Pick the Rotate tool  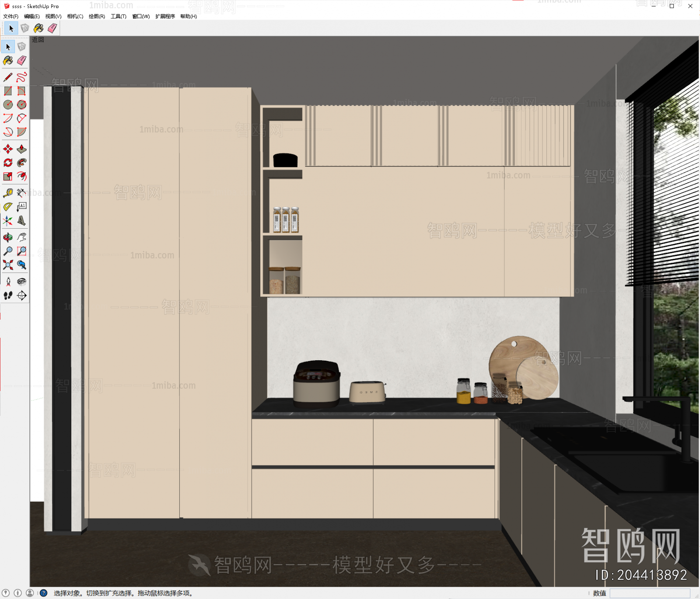pos(8,163)
